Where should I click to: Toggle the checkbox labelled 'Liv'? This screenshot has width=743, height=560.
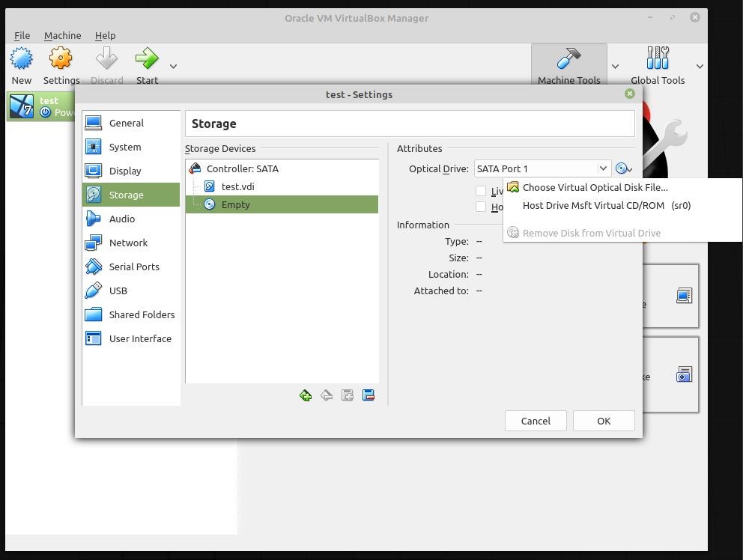pos(481,191)
